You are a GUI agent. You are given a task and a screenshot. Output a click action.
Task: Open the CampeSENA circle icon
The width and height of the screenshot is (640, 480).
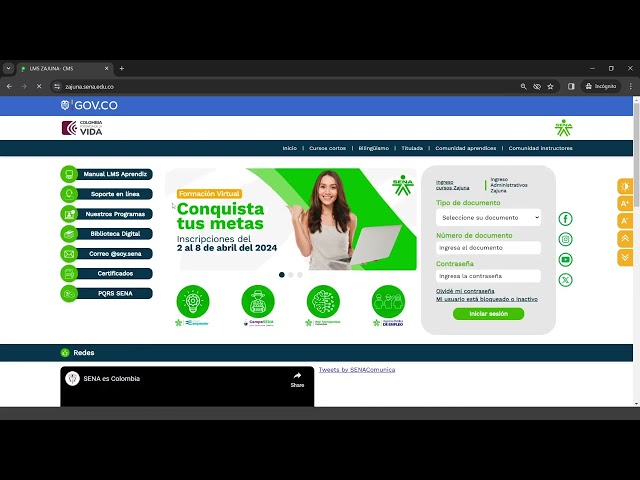pos(258,301)
